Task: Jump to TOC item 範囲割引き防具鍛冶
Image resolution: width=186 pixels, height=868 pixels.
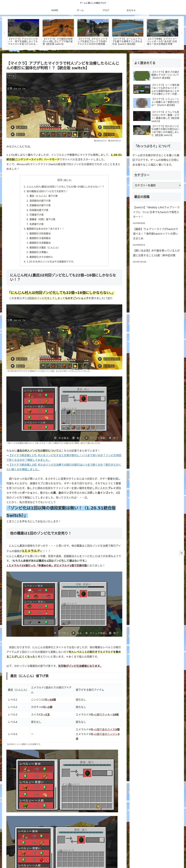Action: pyautogui.click(x=40, y=233)
